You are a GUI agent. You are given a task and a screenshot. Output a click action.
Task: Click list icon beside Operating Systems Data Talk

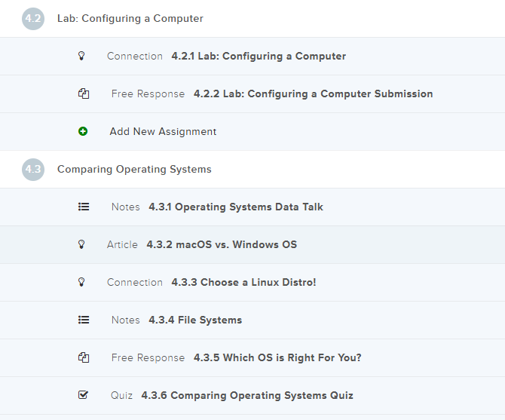(x=84, y=207)
